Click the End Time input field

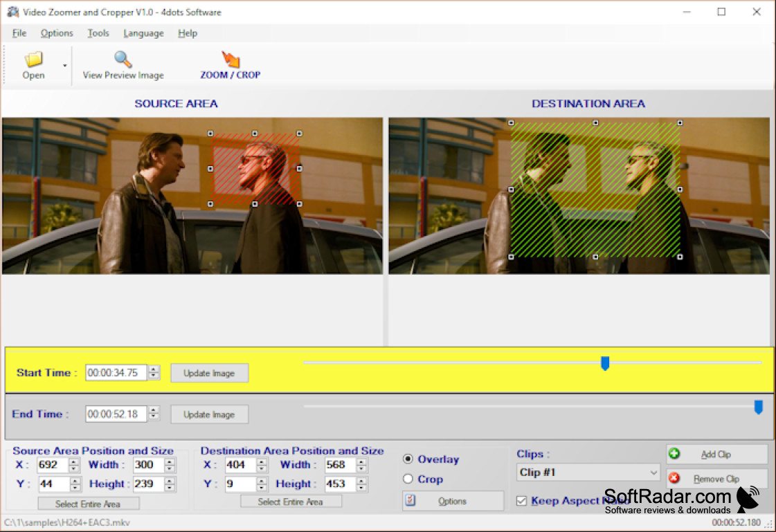coord(116,414)
